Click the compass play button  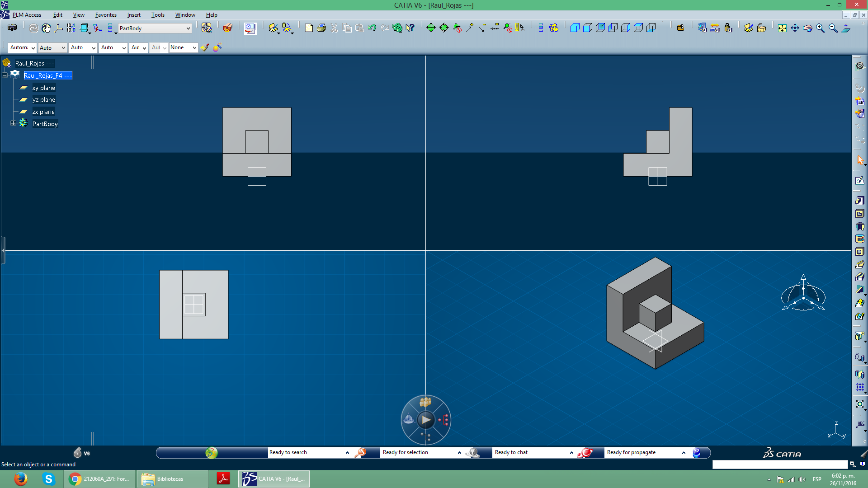(x=426, y=420)
